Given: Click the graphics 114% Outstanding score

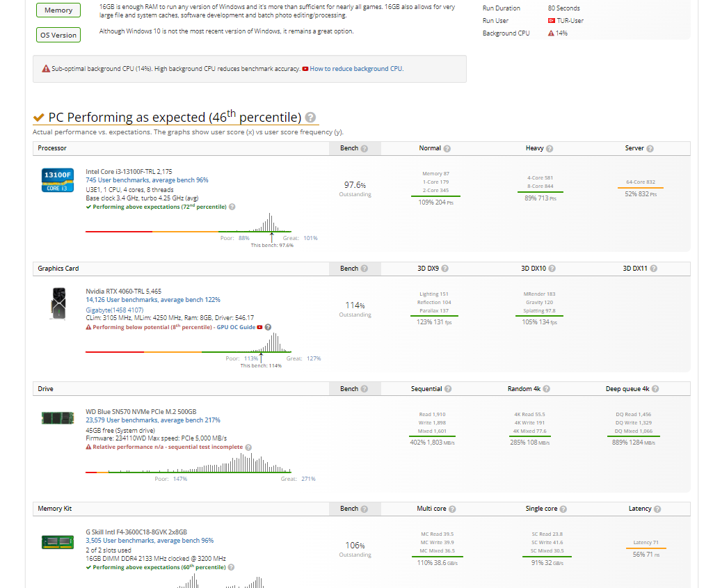Looking at the screenshot, I should click(x=355, y=308).
